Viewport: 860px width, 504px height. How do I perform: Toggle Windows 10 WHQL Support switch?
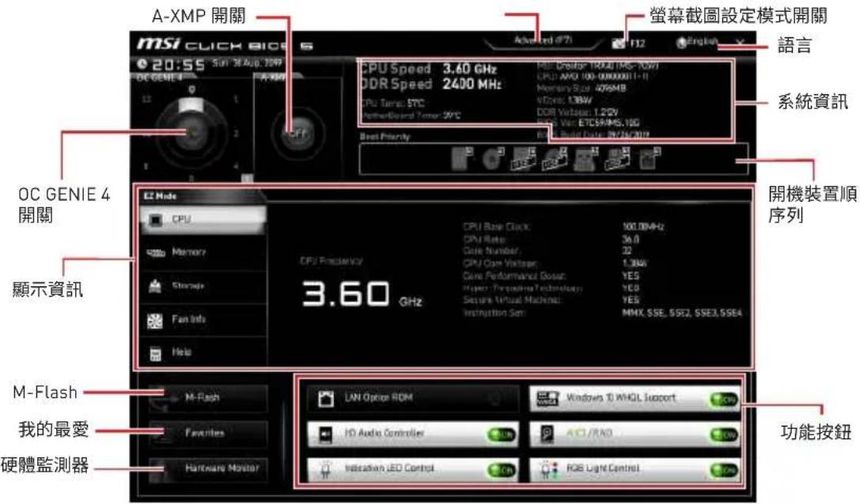click(724, 400)
